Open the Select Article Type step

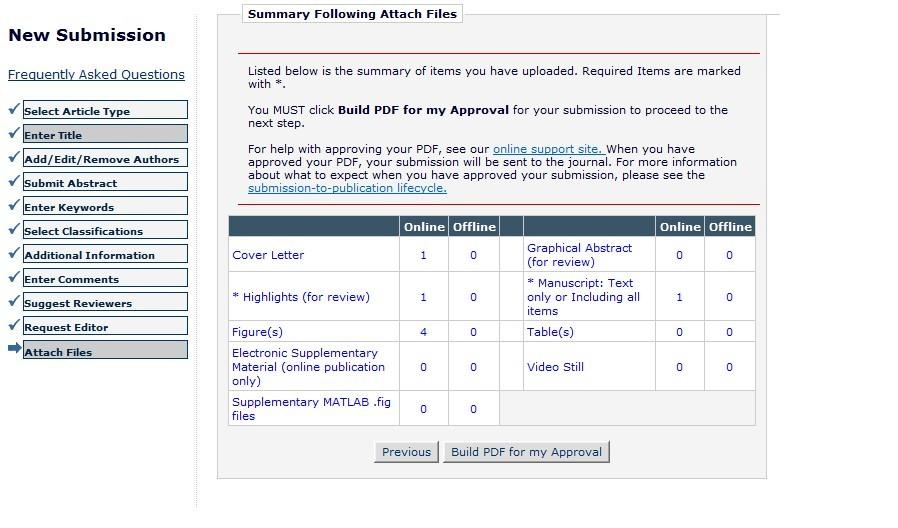105,111
